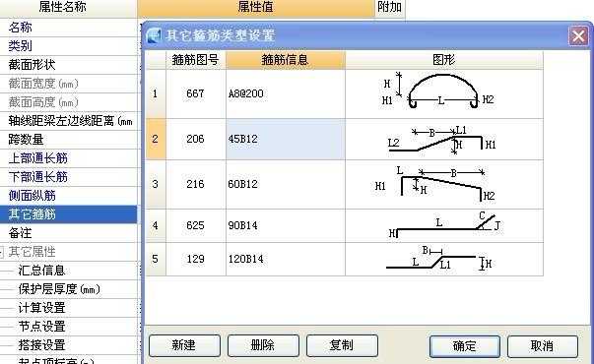Select the highlighted 其它箍筋 property row
594x364 pixels.
(x=69, y=214)
